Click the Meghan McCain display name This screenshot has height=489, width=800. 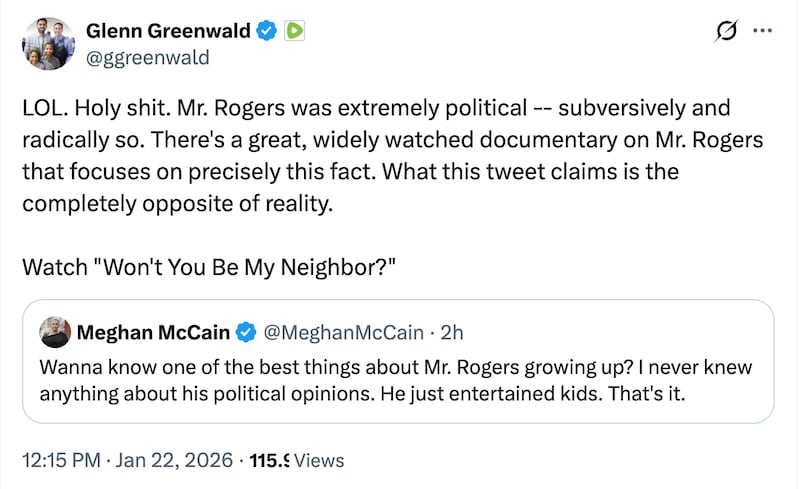tap(153, 332)
